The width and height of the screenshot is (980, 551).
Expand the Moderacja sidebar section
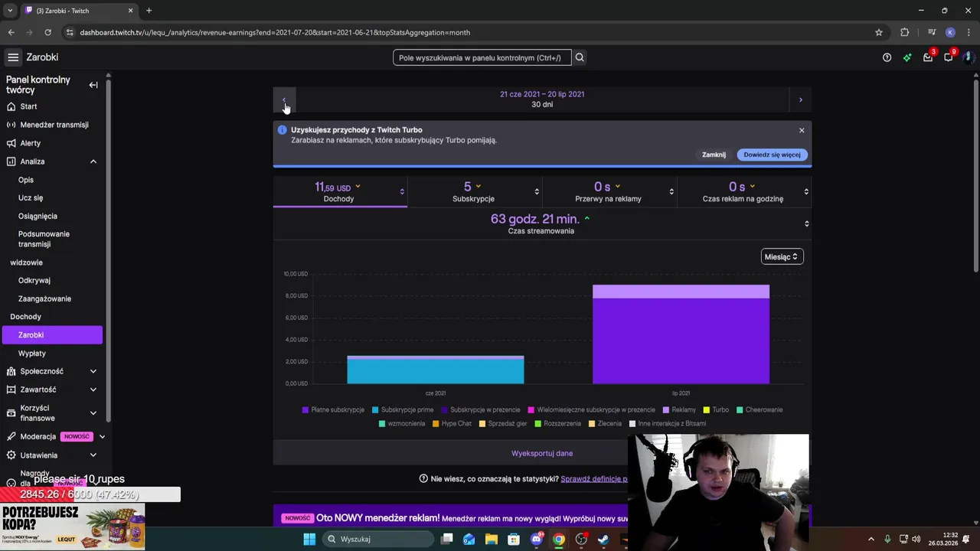pyautogui.click(x=102, y=436)
